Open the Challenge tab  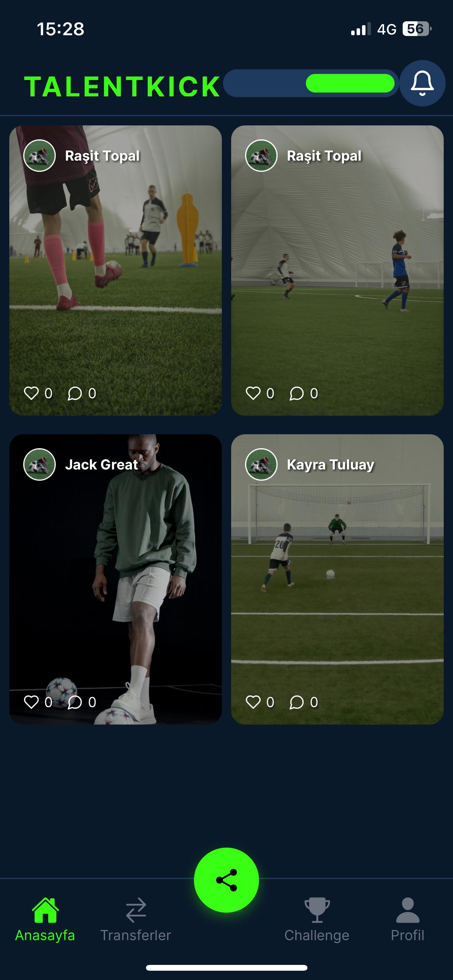(x=317, y=920)
